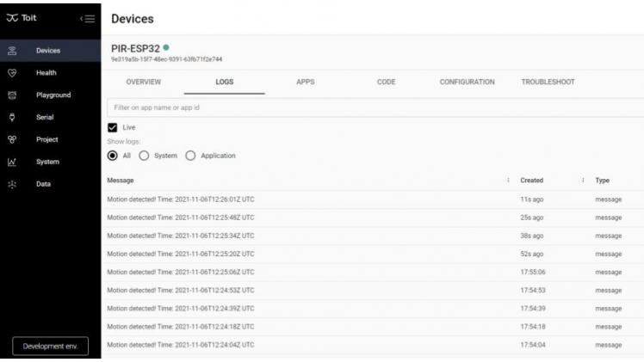Click the Health heart icon
The width and height of the screenshot is (644, 362).
12,72
